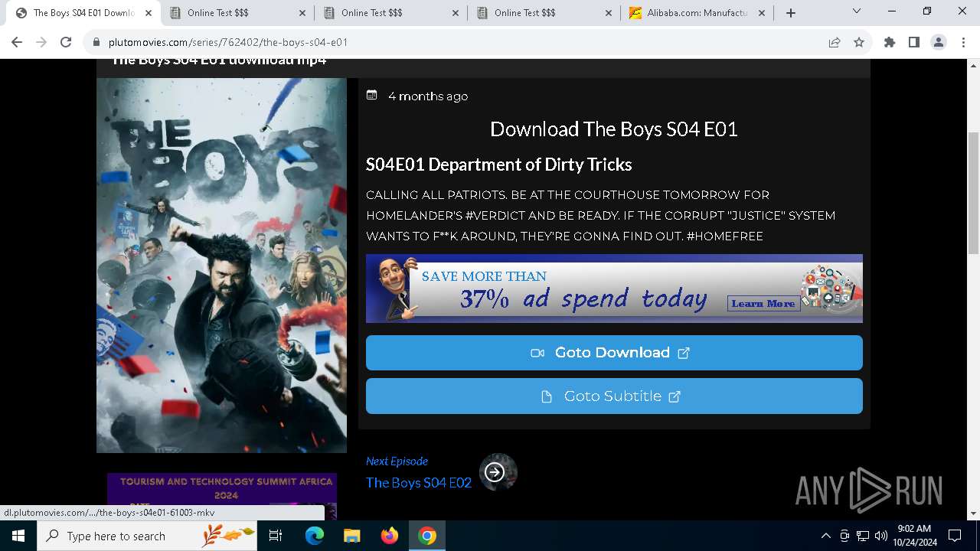Show hidden system tray icons

click(x=825, y=536)
